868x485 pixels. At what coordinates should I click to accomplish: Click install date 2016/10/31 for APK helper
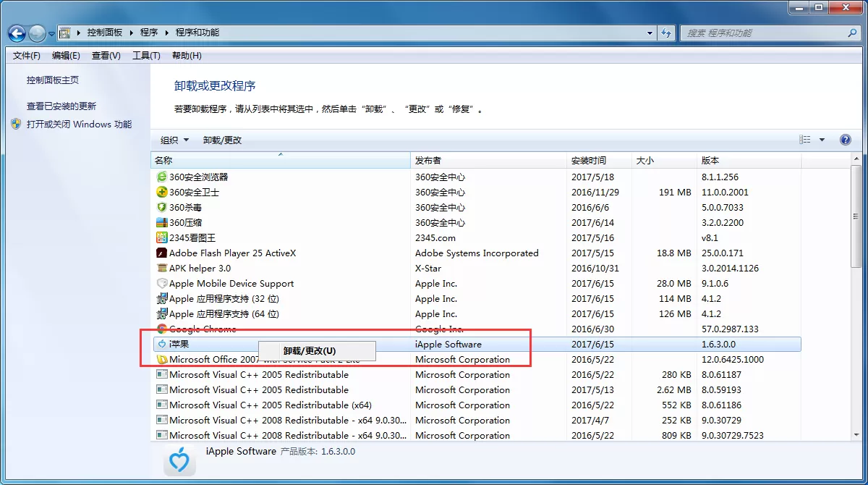[595, 268]
